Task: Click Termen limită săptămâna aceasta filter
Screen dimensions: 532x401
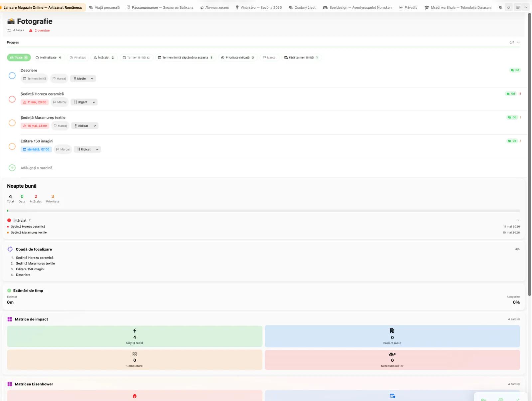Action: (x=185, y=58)
